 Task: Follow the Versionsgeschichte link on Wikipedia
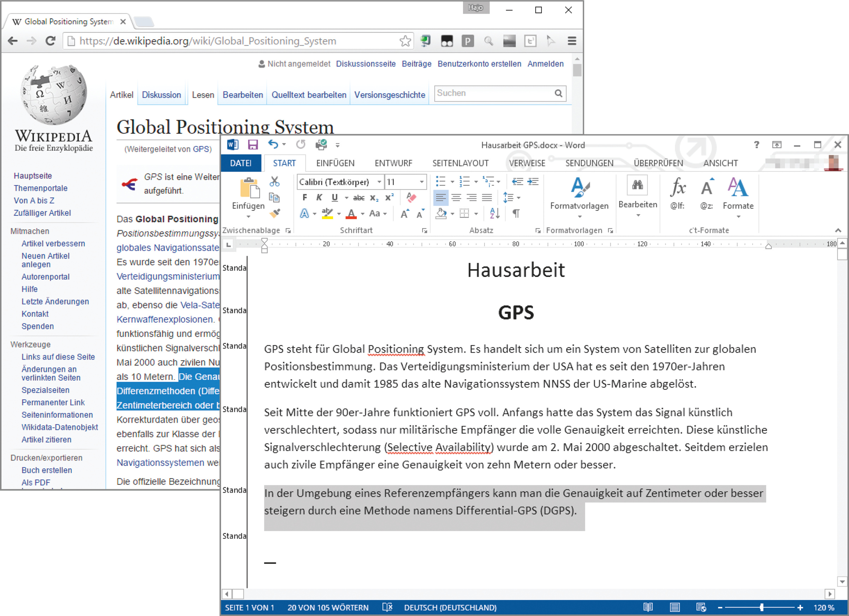point(389,95)
